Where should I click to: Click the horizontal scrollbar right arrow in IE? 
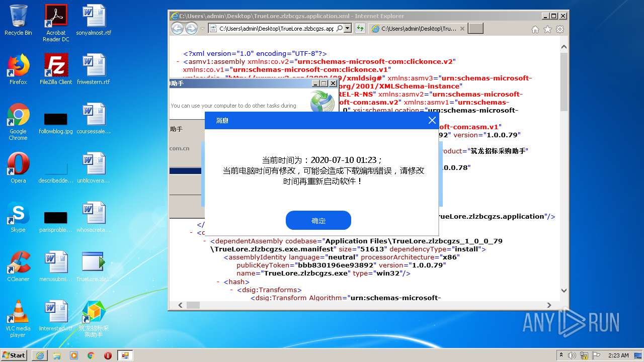click(549, 305)
